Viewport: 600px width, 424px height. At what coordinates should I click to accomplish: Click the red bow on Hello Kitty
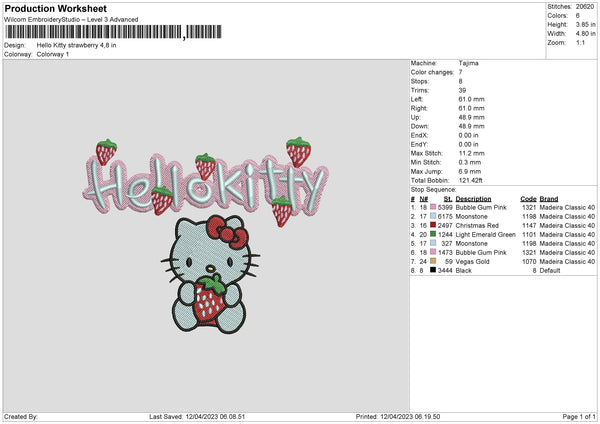(227, 232)
